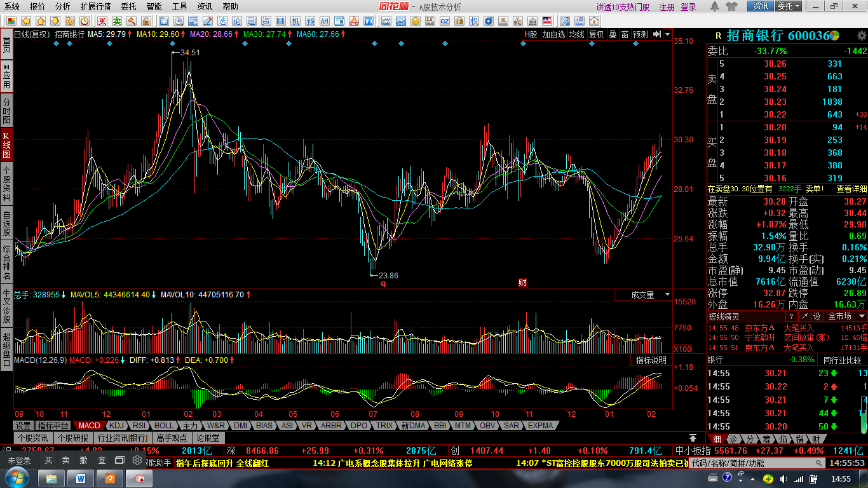
Task: Click the down arrow toolbar icon
Action: (x=55, y=21)
